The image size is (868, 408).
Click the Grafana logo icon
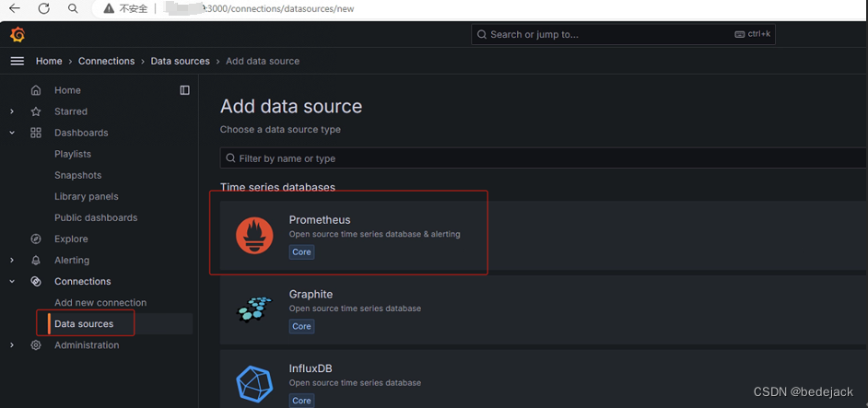[17, 35]
